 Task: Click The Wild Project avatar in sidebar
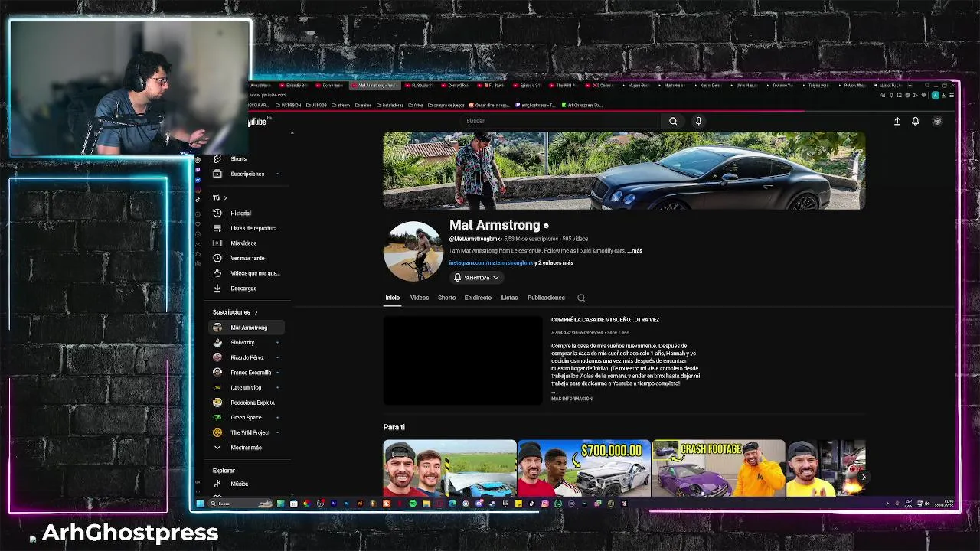coord(217,432)
